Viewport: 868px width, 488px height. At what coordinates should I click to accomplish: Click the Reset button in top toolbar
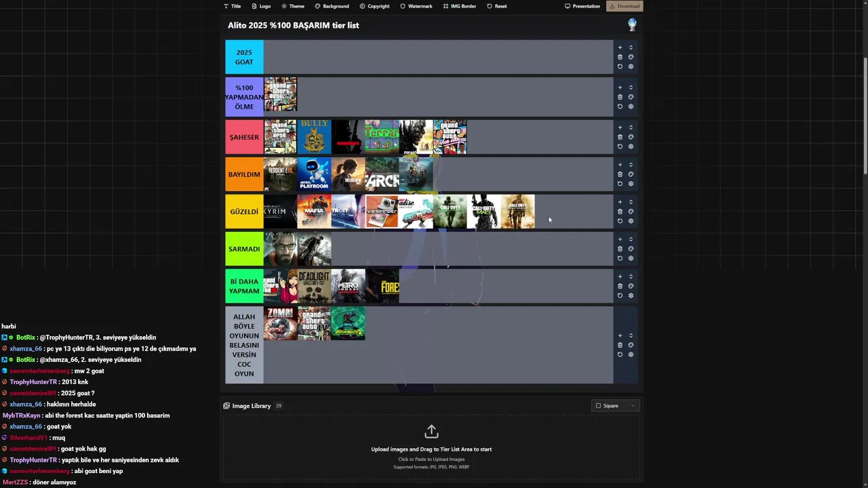(496, 6)
